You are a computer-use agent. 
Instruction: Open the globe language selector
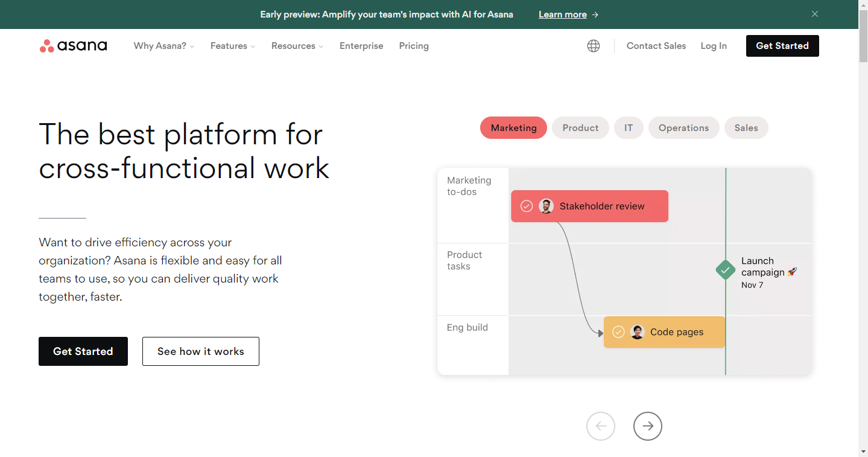594,46
